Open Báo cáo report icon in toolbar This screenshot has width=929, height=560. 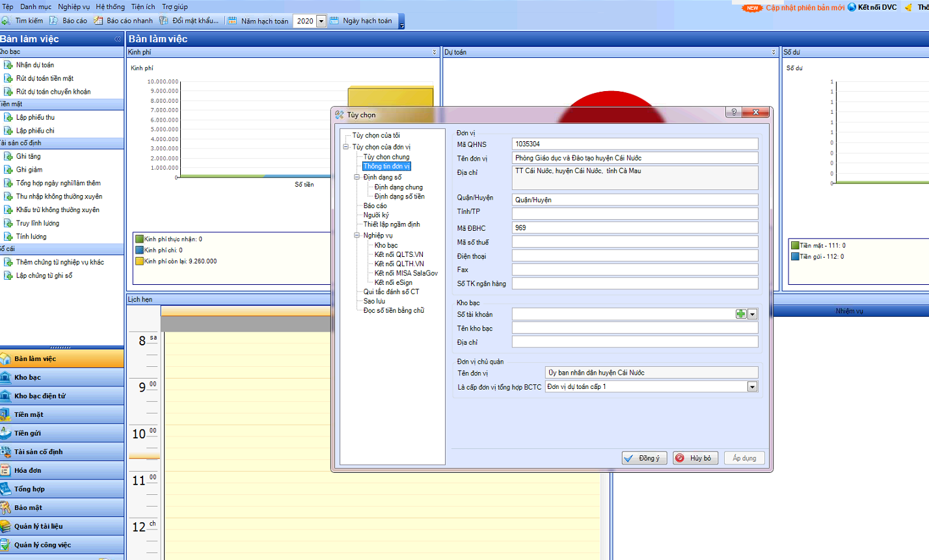pos(54,21)
